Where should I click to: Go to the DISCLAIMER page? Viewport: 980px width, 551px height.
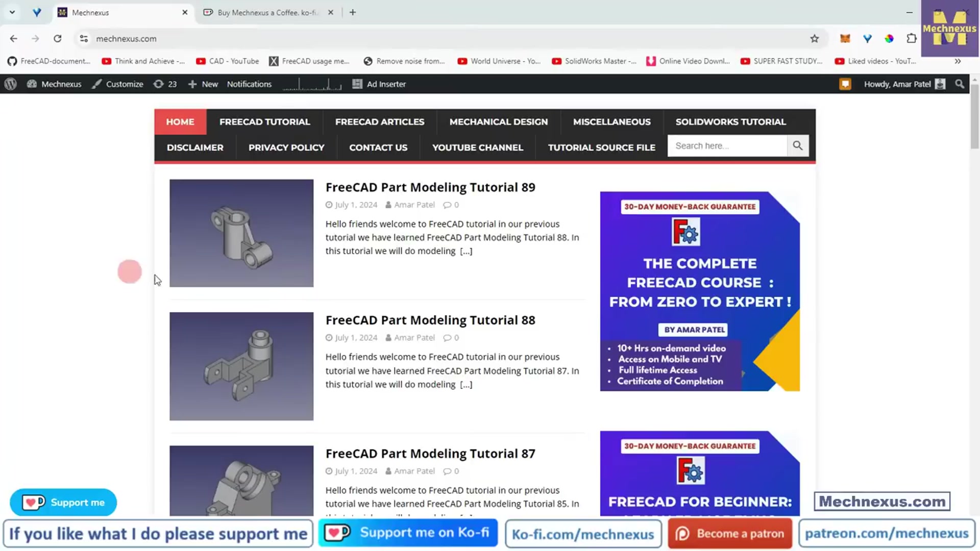click(x=195, y=147)
